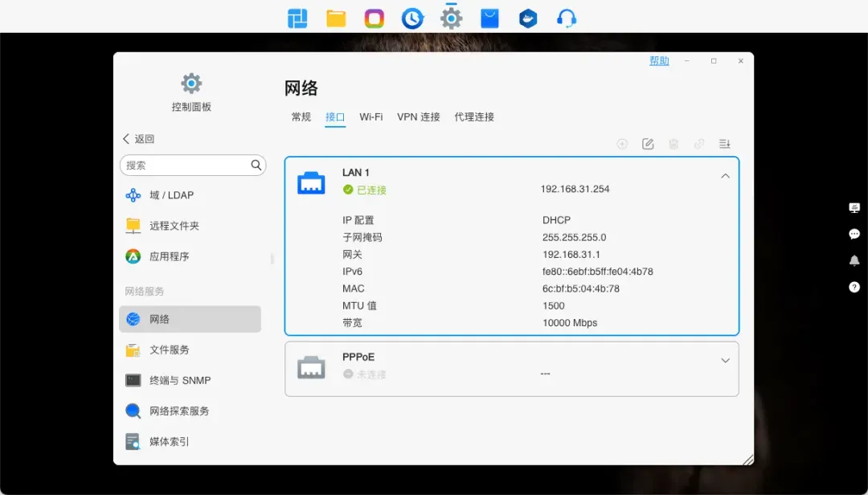This screenshot has width=868, height=495.
Task: Collapse the LAN 1 interface details
Action: tap(725, 176)
